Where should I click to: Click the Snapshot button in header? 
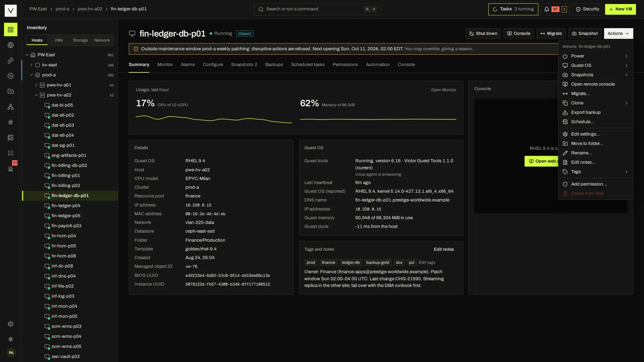(x=584, y=34)
